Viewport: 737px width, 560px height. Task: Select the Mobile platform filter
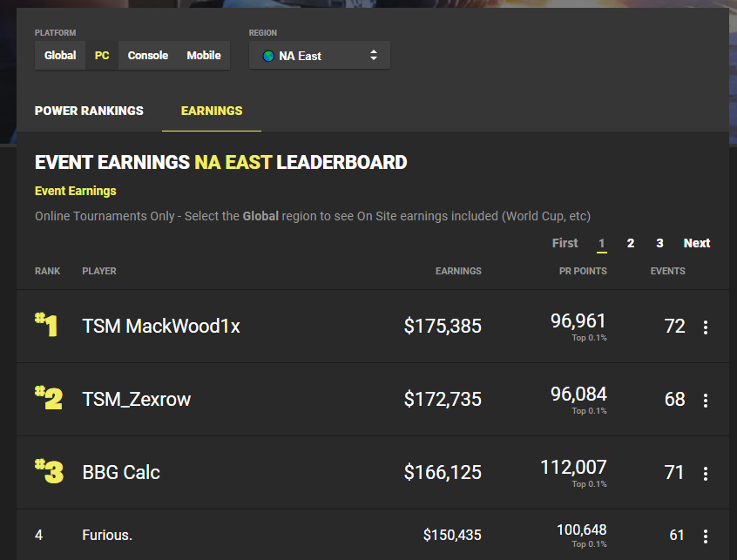pyautogui.click(x=204, y=56)
